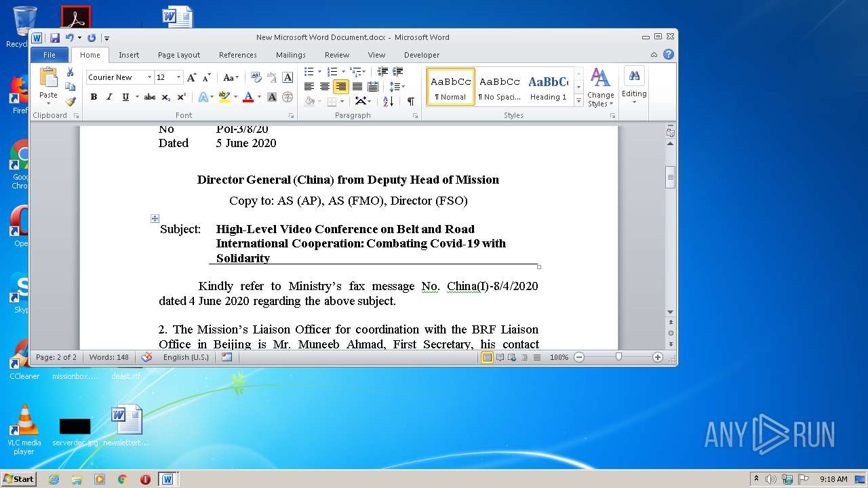The width and height of the screenshot is (868, 488).
Task: Click the Enclose Characters circle icon
Action: click(288, 97)
